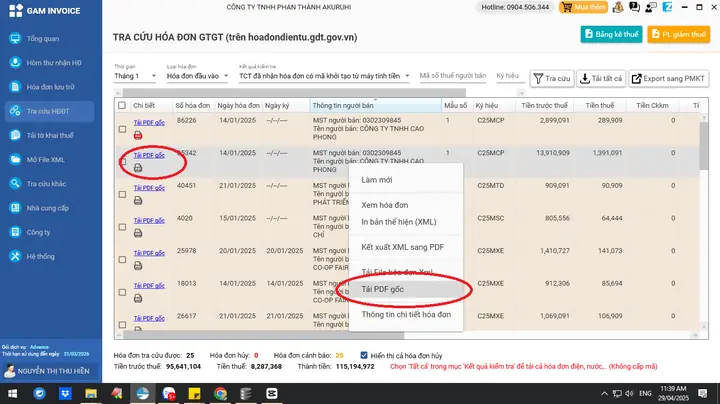This screenshot has width=720, height=404.
Task: Launch Chrome from the Windows taskbar
Action: click(220, 393)
